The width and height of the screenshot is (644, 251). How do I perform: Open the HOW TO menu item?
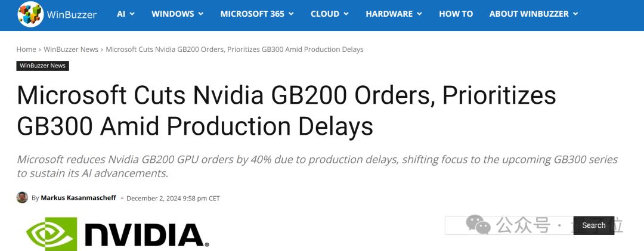(x=456, y=14)
